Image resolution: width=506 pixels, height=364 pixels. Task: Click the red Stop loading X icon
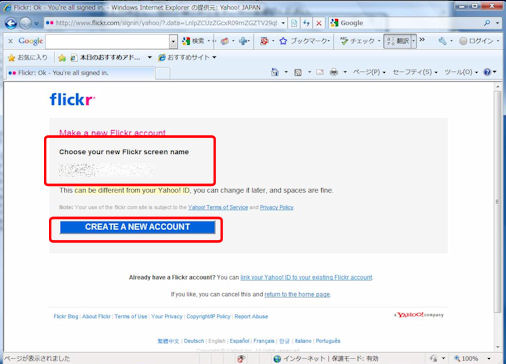tap(319, 23)
